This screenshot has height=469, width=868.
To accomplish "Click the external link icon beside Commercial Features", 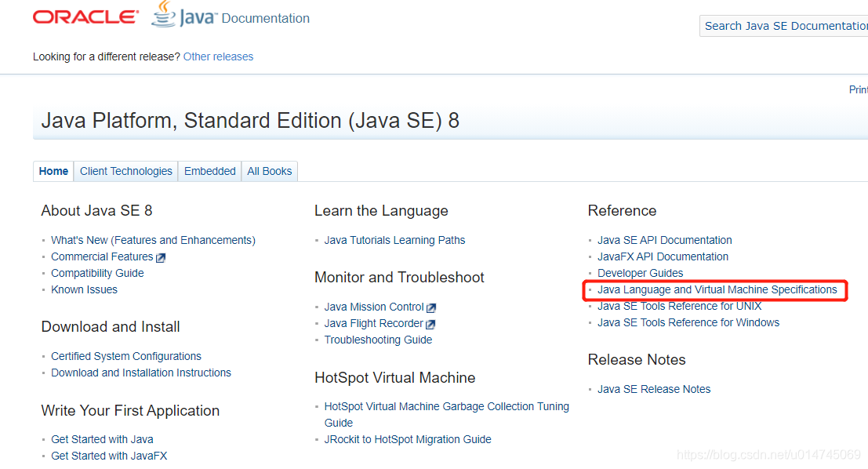I will [x=161, y=257].
